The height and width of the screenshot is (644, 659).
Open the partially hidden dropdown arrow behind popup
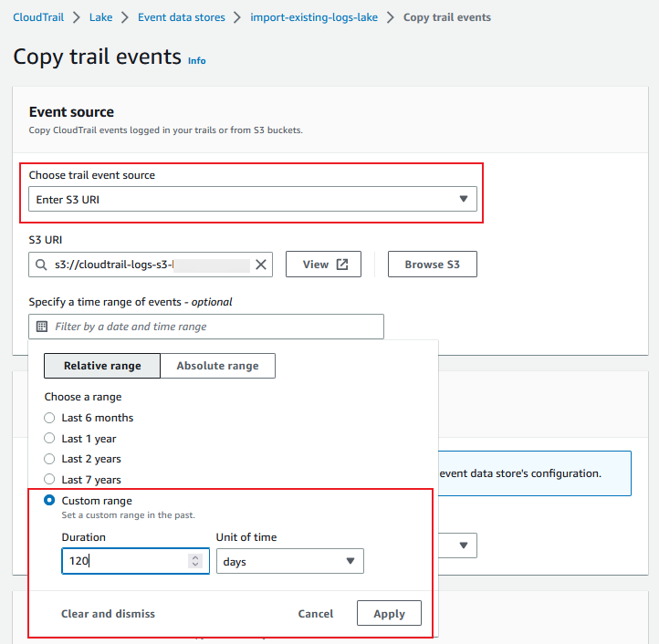(x=463, y=545)
